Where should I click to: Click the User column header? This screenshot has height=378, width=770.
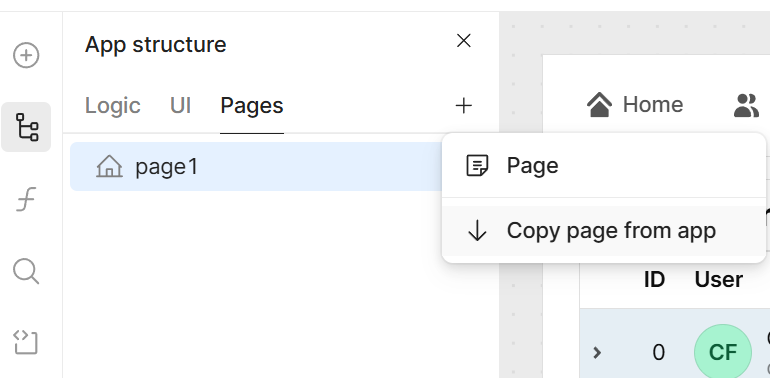[x=718, y=279]
